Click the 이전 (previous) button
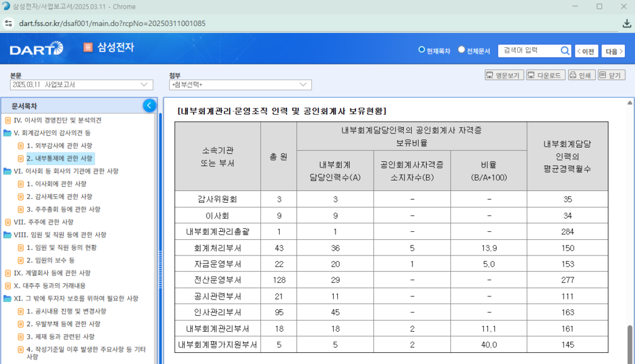 tap(585, 51)
